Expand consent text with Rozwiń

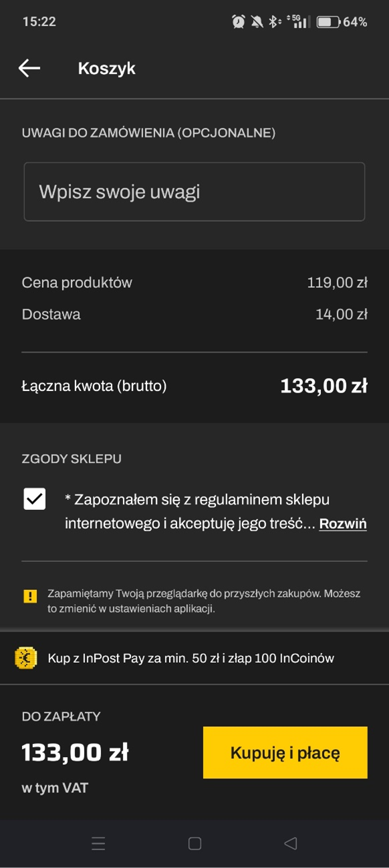343,524
